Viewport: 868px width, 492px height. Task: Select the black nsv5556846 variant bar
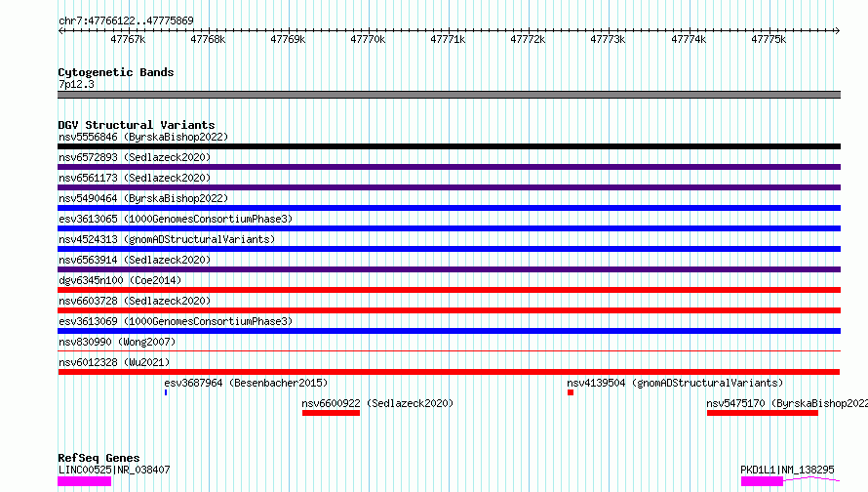(449, 146)
